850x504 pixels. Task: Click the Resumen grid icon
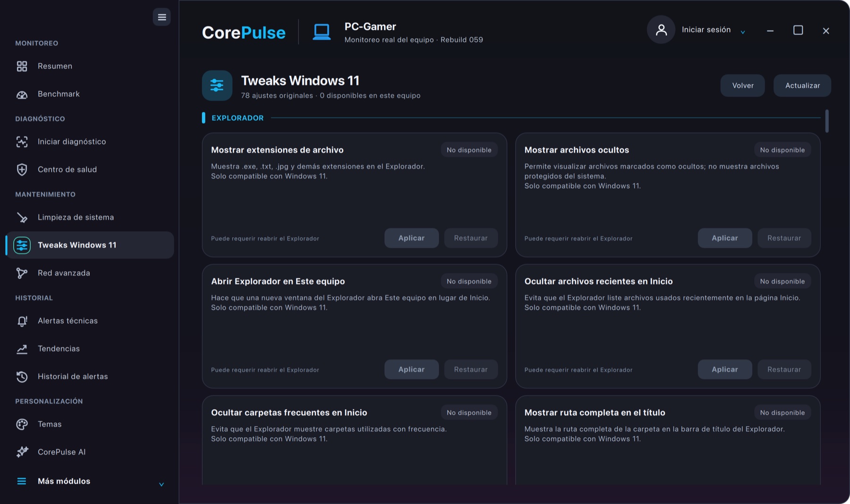(x=22, y=66)
